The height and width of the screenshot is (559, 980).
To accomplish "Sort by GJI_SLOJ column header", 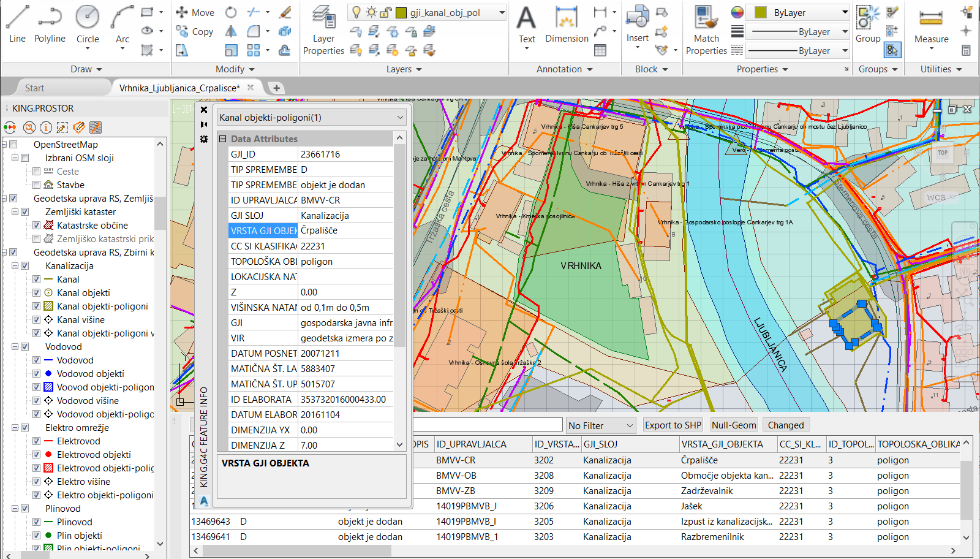I will (630, 444).
